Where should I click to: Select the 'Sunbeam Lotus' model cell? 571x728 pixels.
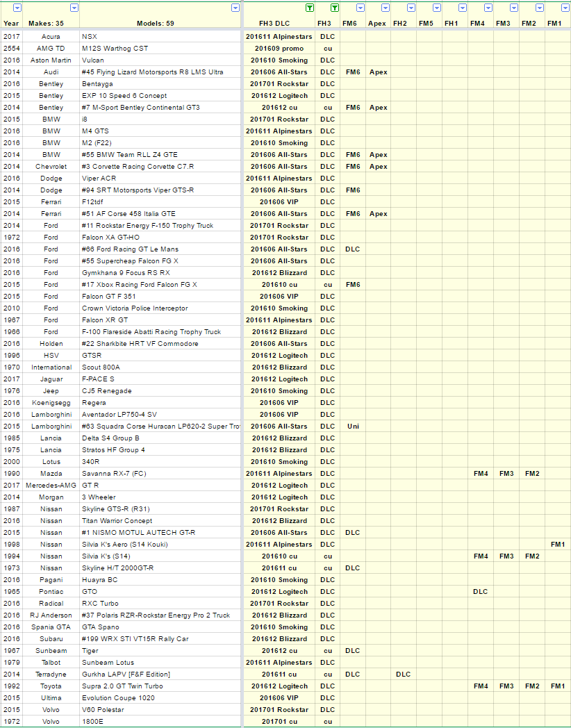click(x=160, y=663)
